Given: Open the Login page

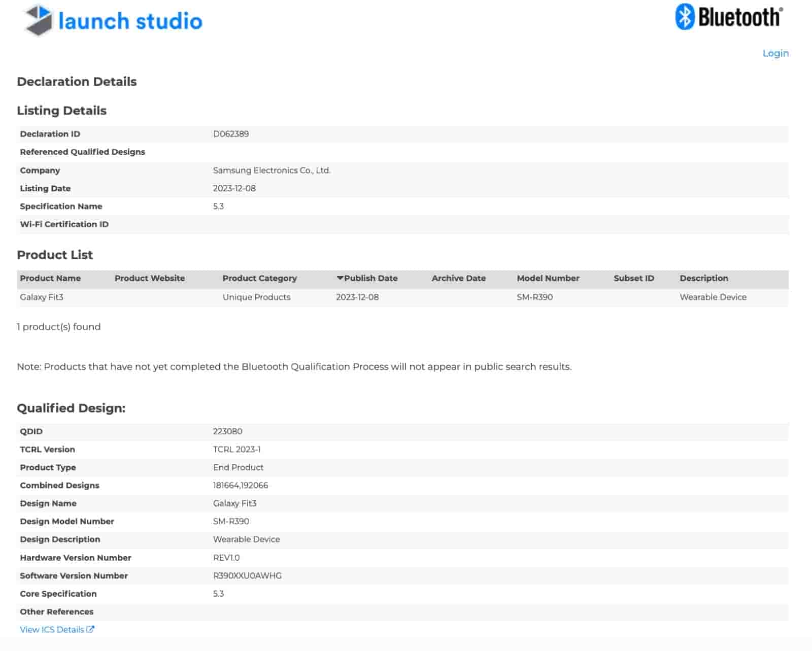Looking at the screenshot, I should click(775, 53).
